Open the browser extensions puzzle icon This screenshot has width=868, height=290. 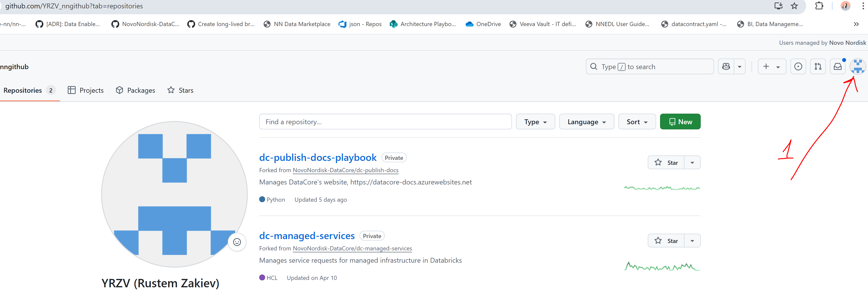[x=819, y=6]
